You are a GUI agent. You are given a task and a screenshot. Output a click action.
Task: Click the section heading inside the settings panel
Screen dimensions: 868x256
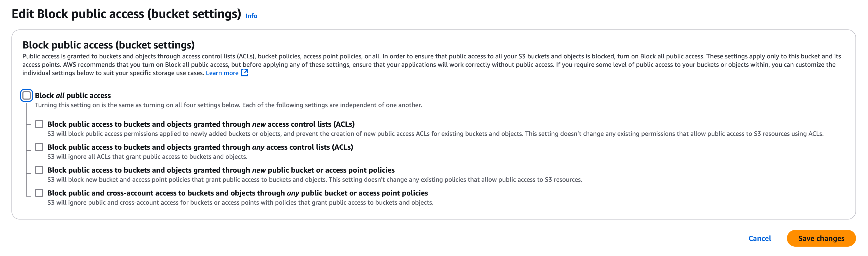[108, 45]
